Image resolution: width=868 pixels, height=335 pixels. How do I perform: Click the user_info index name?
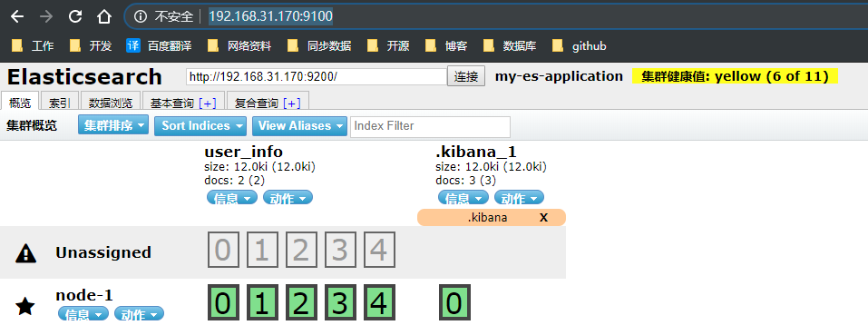pos(244,152)
